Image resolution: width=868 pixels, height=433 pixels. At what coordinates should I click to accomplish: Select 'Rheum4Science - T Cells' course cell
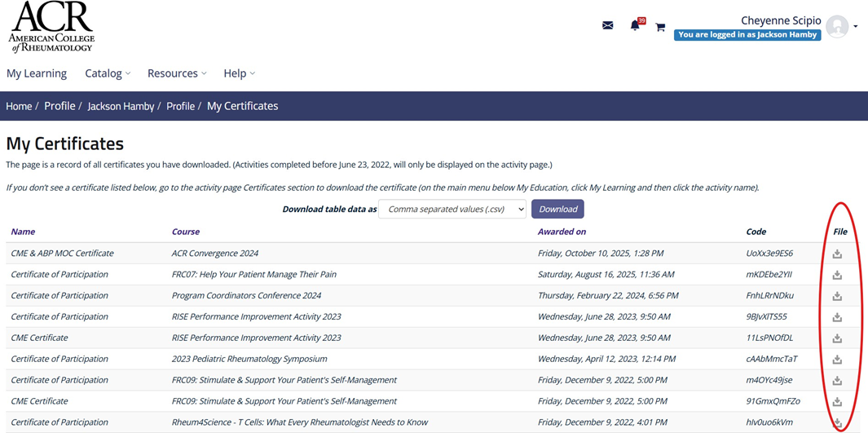tap(299, 422)
